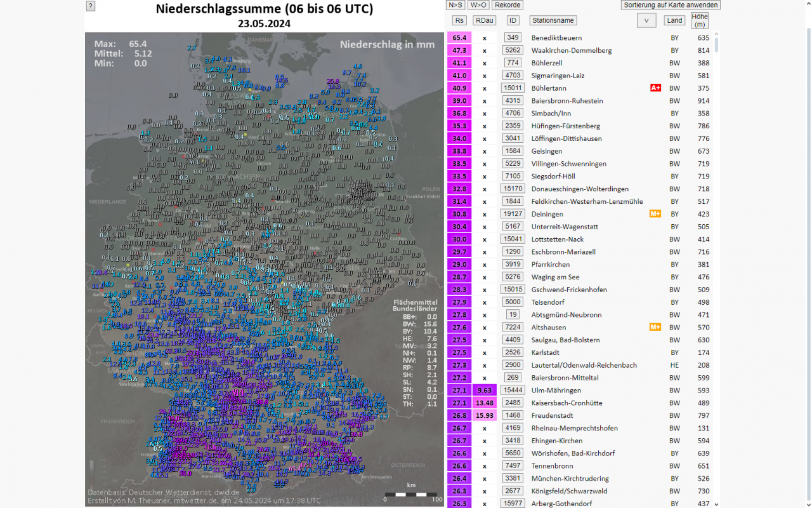Viewport: 812px width, 508px height.
Task: Open the Rekorde view
Action: click(507, 5)
